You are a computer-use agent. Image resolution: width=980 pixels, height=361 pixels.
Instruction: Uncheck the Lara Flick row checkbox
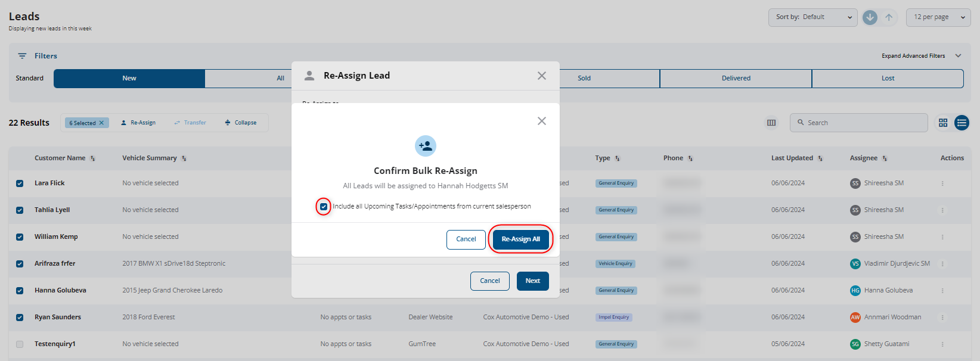click(20, 183)
